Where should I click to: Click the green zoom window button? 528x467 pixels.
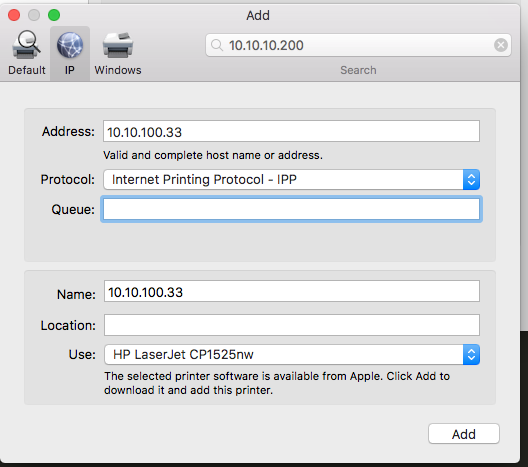tap(54, 15)
